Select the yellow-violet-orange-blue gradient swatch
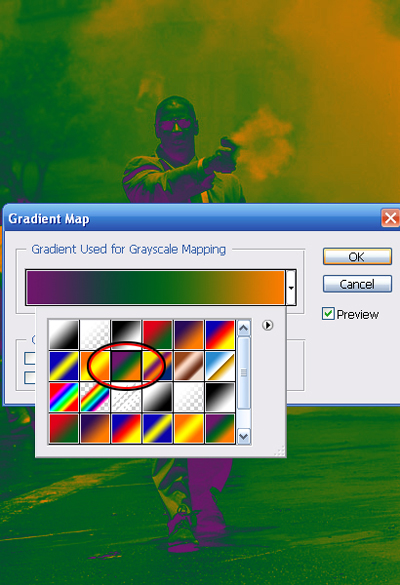Screen dimensions: 400x585 point(157,366)
